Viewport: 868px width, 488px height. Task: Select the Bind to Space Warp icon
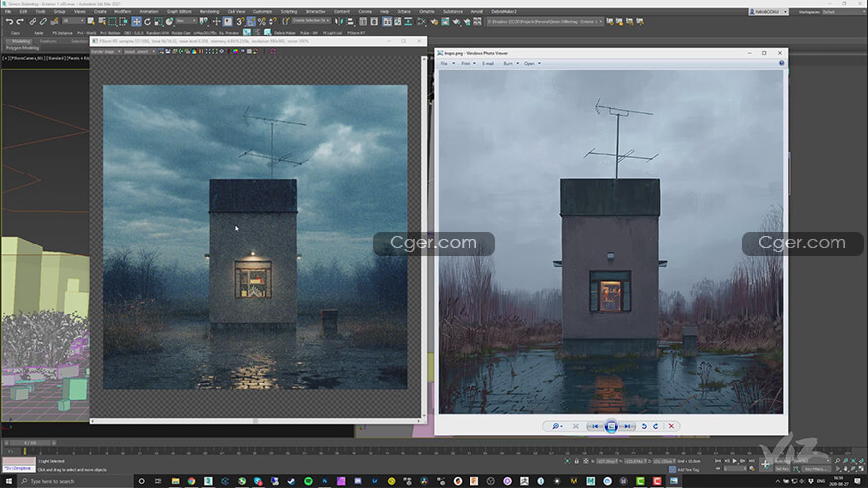click(x=55, y=21)
